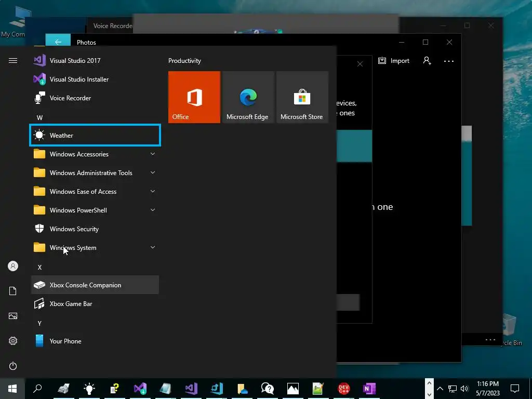Image resolution: width=532 pixels, height=399 pixels.
Task: Click the Photos back arrow button
Action: 58,42
